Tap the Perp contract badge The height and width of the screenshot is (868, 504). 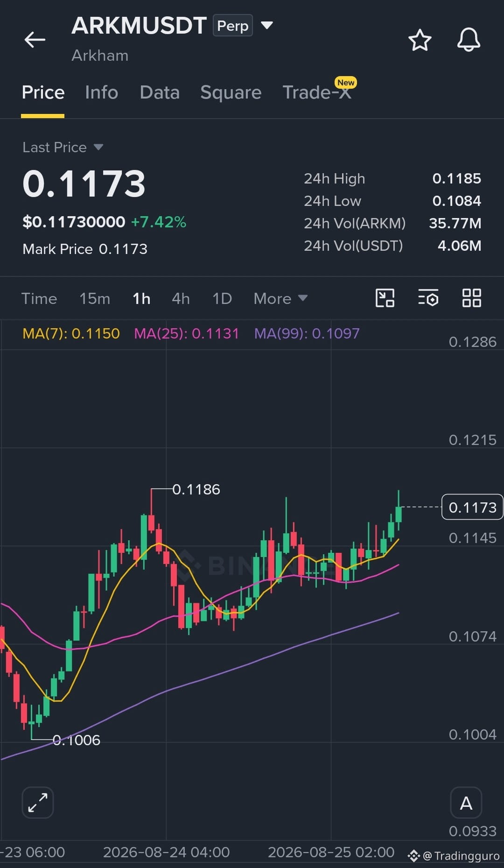point(233,26)
